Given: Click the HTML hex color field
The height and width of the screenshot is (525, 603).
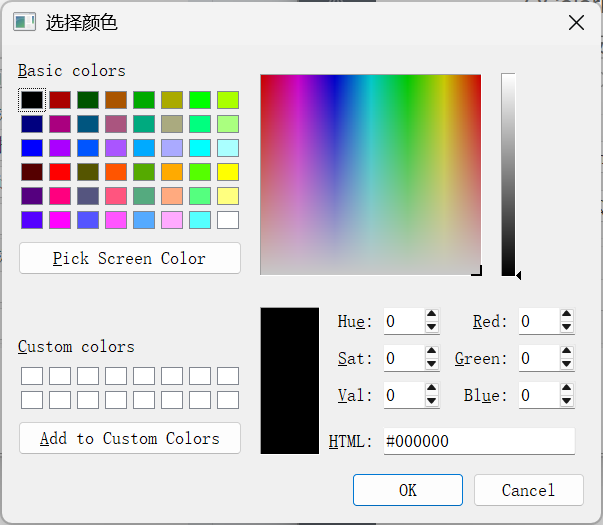Looking at the screenshot, I should pos(479,441).
